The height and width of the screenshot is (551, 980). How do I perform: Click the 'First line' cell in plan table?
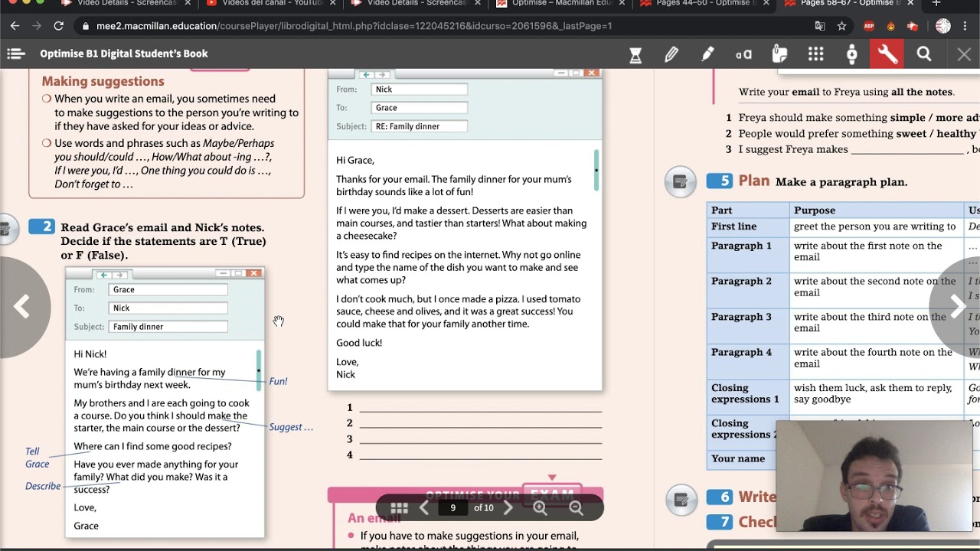(x=748, y=227)
